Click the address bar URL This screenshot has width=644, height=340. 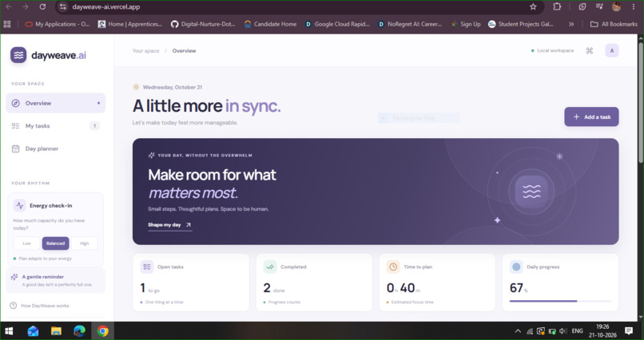click(106, 7)
